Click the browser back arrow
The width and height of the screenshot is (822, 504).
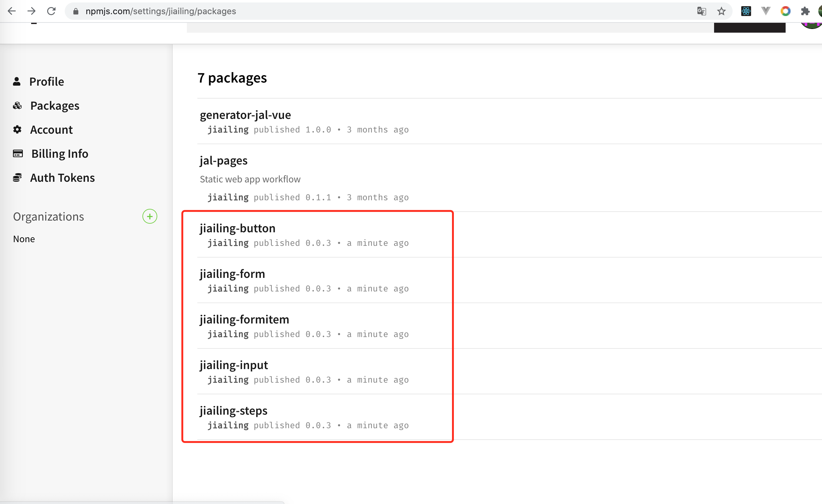12,11
